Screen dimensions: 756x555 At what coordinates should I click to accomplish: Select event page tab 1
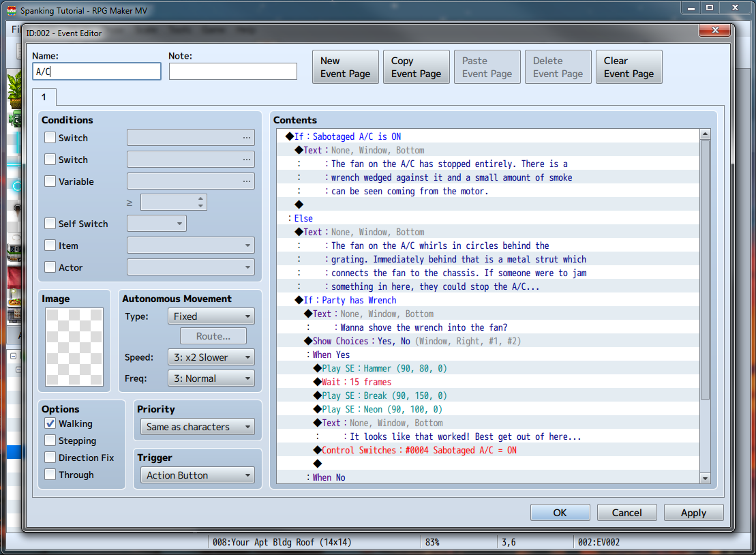click(x=44, y=97)
